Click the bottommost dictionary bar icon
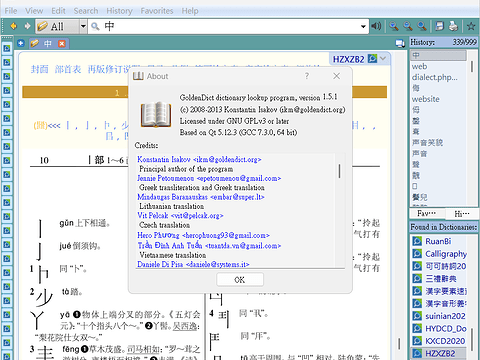This screenshot has height=360, width=480. click(6, 356)
